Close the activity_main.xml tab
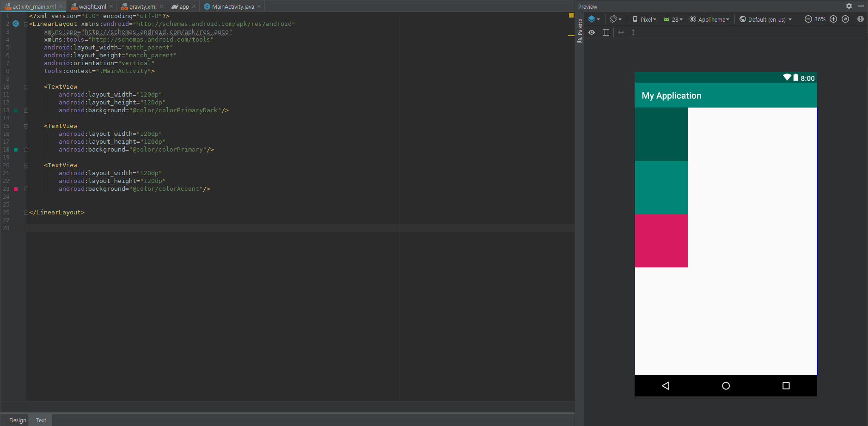 click(61, 6)
